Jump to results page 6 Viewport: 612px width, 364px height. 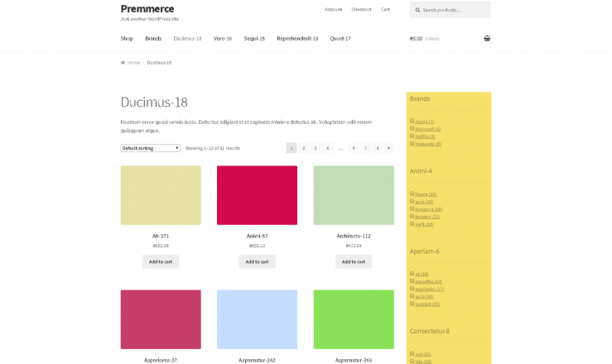pyautogui.click(x=354, y=148)
